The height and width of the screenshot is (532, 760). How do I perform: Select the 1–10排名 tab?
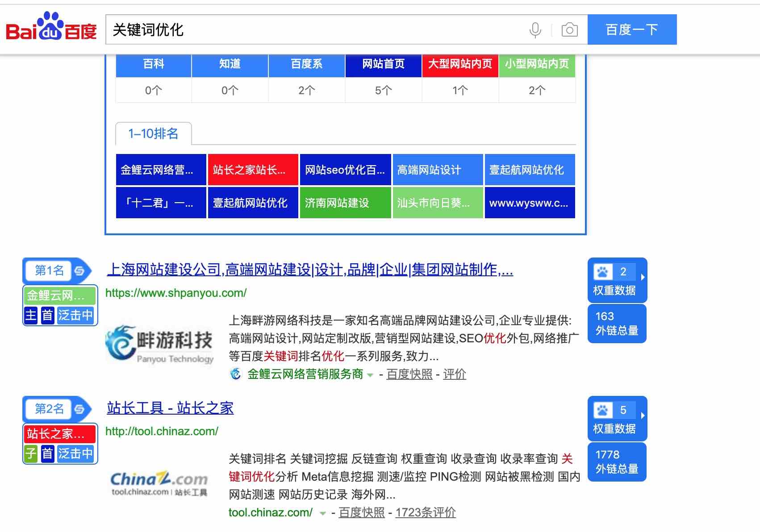[153, 133]
